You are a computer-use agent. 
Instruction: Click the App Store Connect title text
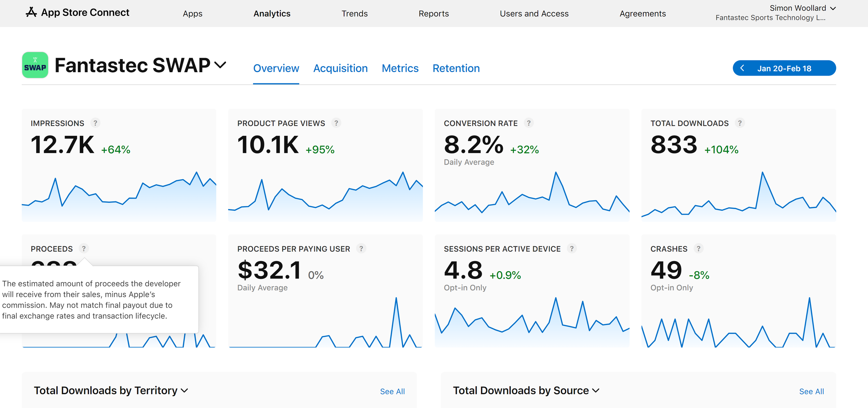[85, 13]
